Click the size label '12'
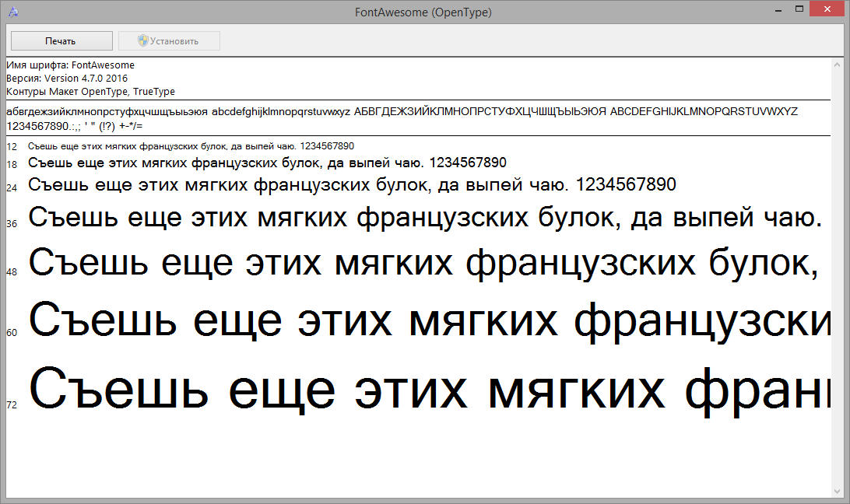Screen dimensions: 850x504 (12, 147)
